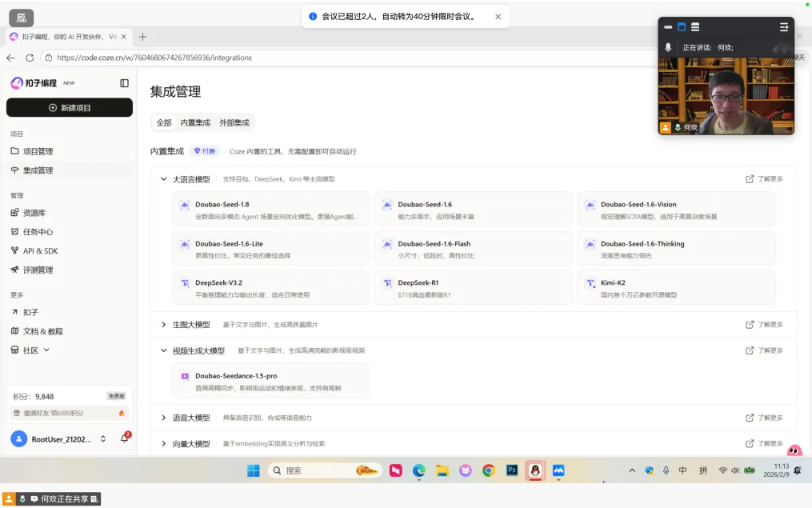Click 了解更多 for 视频生成大模型
812x508 pixels.
tap(764, 350)
